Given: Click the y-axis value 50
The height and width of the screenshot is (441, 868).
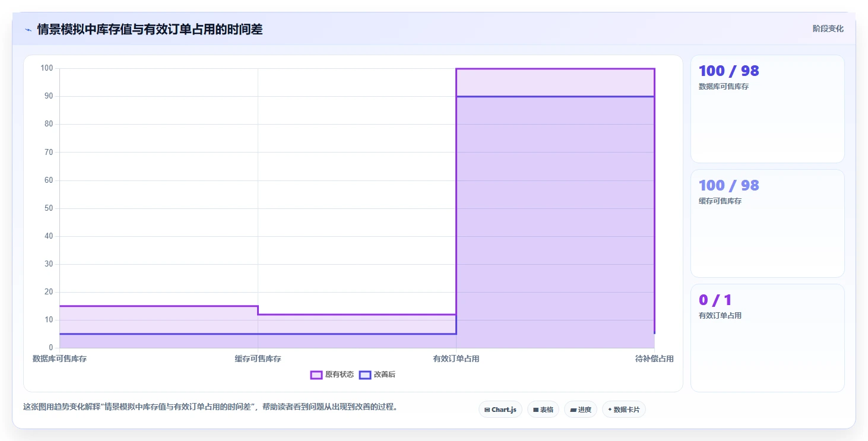Looking at the screenshot, I should [49, 208].
